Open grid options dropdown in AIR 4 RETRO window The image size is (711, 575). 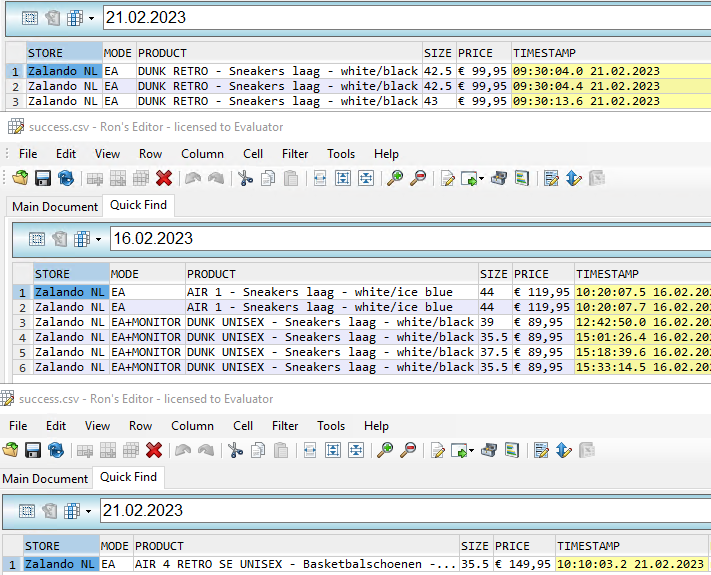(x=88, y=512)
